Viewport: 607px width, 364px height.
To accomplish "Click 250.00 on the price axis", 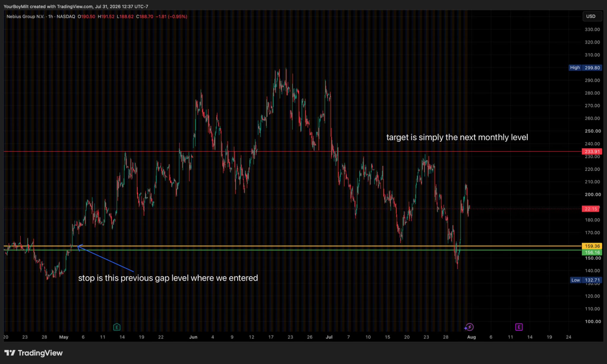I will (593, 131).
